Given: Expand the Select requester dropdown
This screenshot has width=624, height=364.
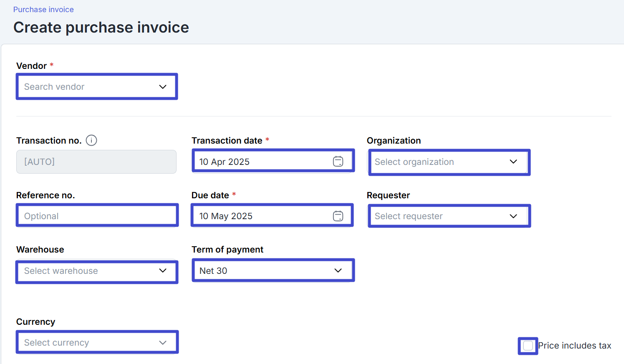Looking at the screenshot, I should click(x=449, y=216).
